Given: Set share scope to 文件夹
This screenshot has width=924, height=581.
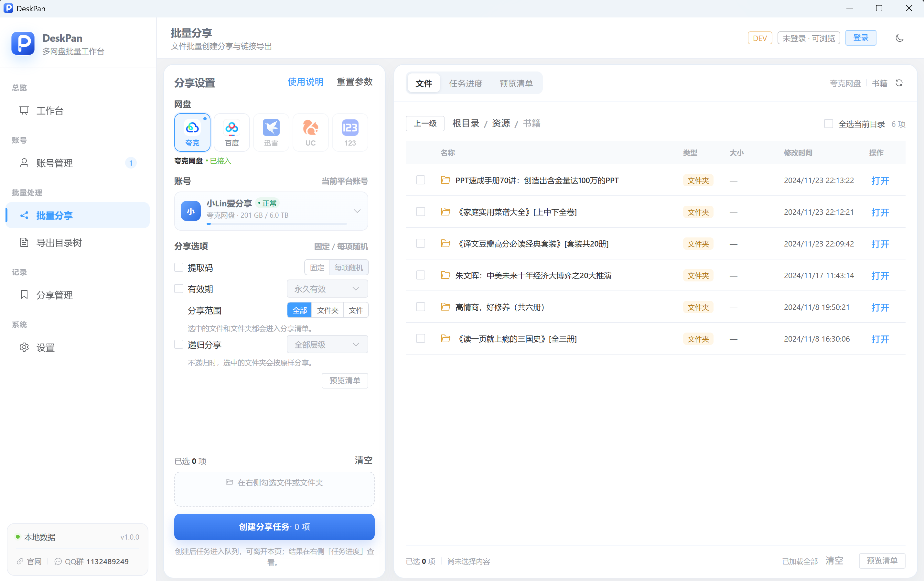Looking at the screenshot, I should click(327, 310).
